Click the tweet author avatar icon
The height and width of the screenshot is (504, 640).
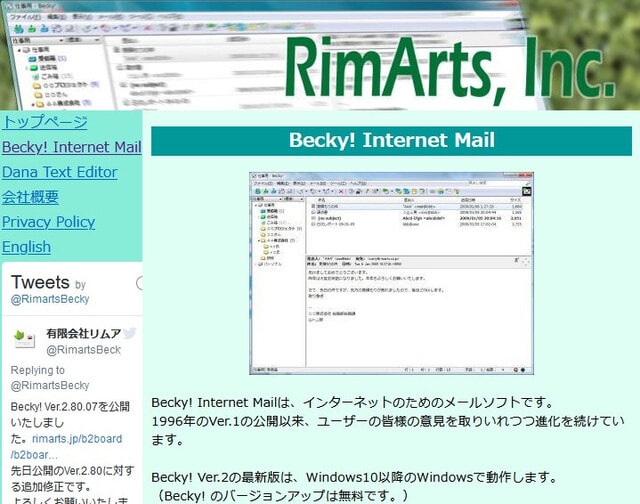[x=24, y=340]
